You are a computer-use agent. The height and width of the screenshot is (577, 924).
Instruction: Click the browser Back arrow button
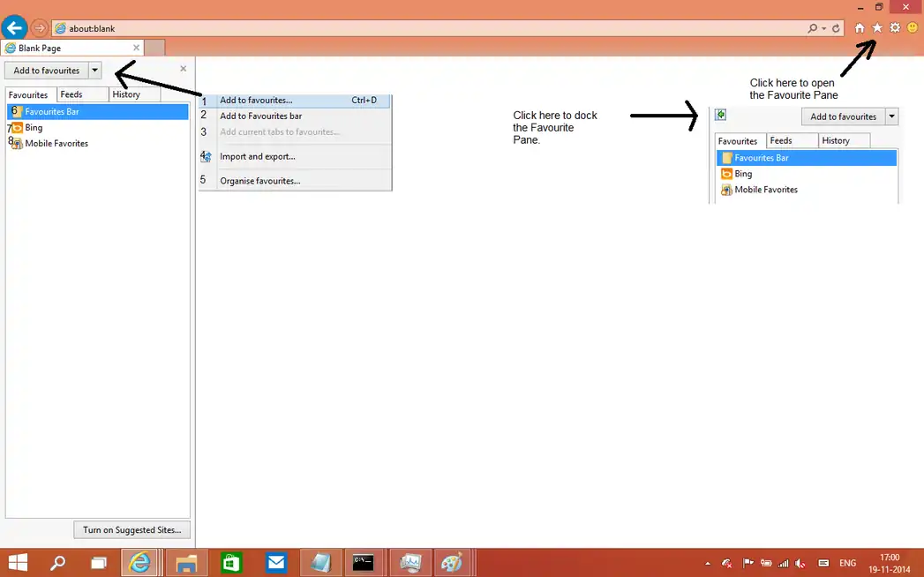point(14,28)
